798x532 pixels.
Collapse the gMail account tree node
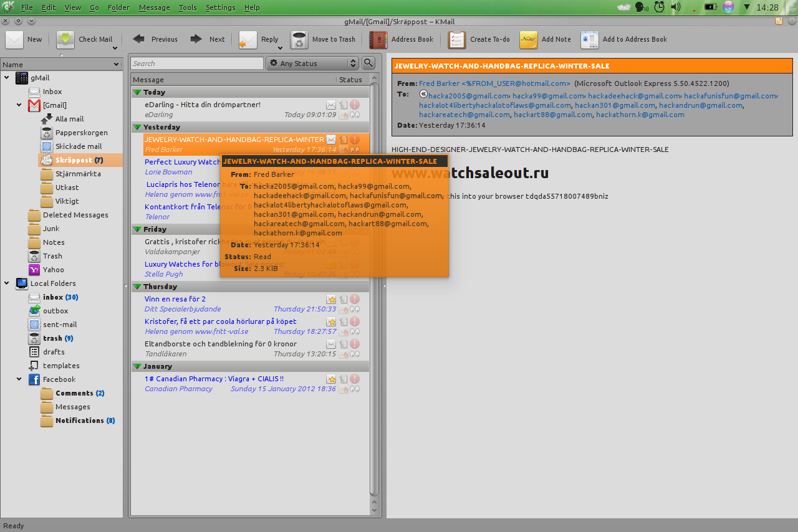coord(7,78)
